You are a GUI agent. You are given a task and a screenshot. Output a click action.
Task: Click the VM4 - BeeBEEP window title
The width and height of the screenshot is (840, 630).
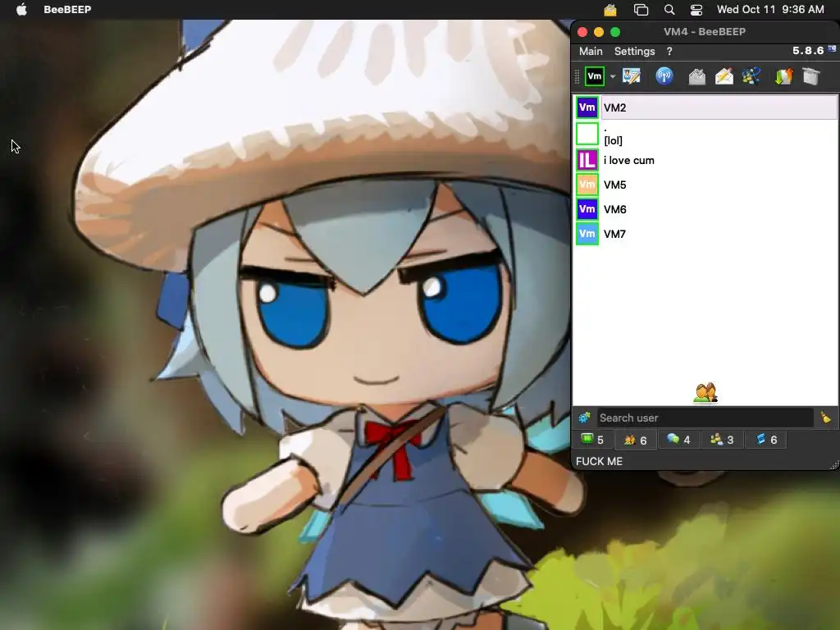(x=705, y=32)
